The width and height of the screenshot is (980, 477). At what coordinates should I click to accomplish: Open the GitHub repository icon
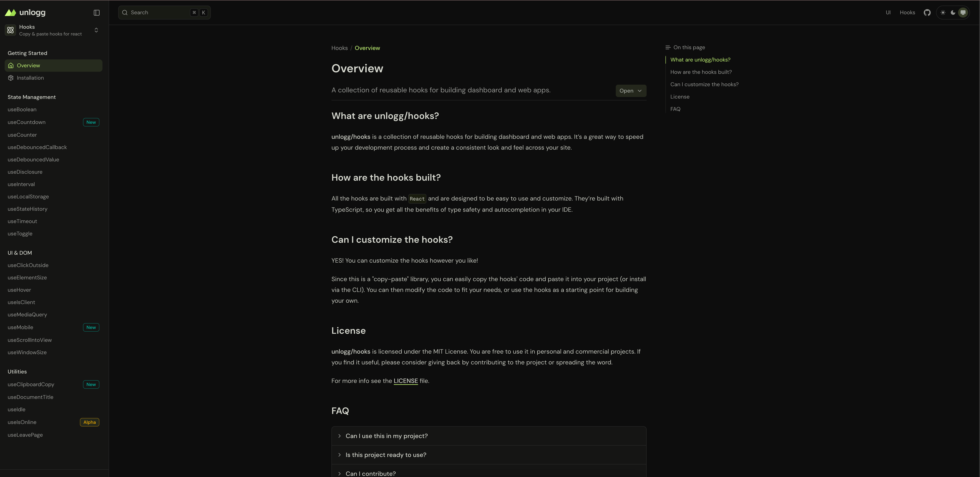[927, 12]
